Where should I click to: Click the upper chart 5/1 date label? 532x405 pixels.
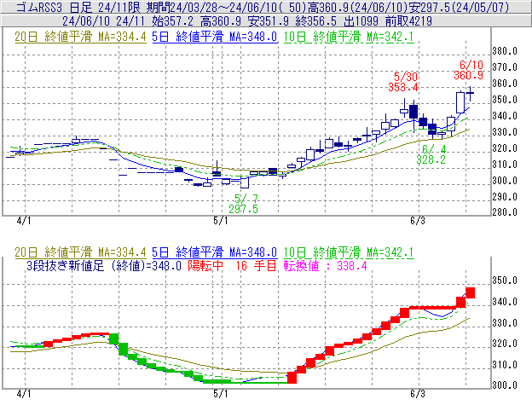(221, 221)
